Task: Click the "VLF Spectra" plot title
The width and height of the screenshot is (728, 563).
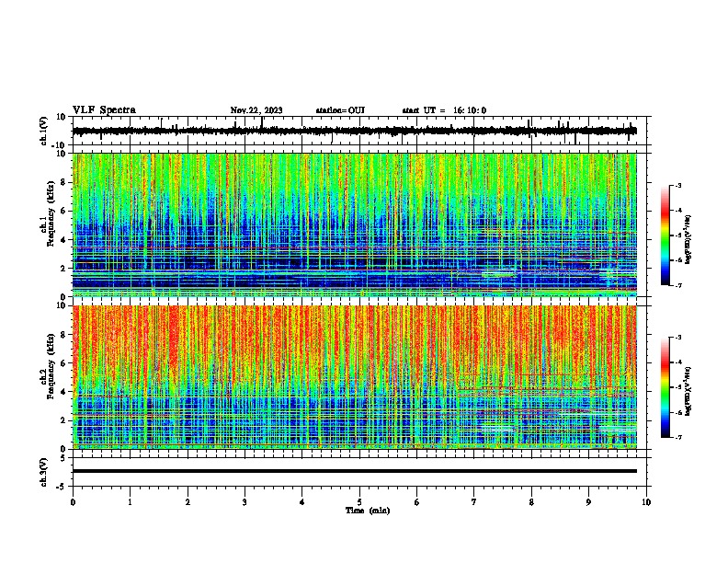Action: [x=104, y=110]
